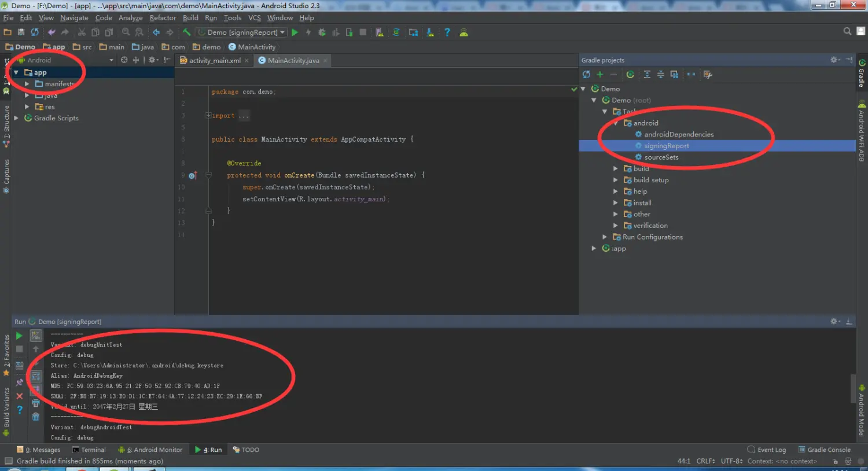Image resolution: width=868 pixels, height=471 pixels.
Task: Toggle task execution/text mode in Run panel
Action: point(36,336)
